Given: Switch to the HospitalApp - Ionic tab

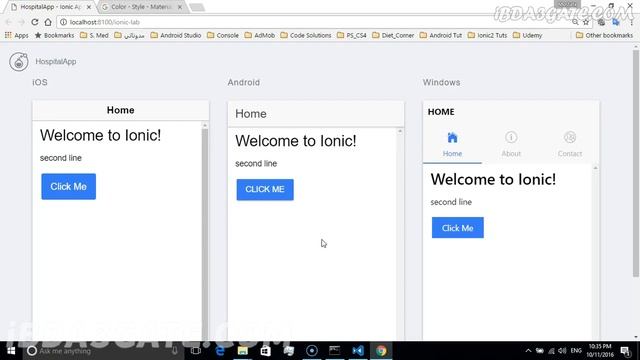Looking at the screenshot, I should (51, 7).
